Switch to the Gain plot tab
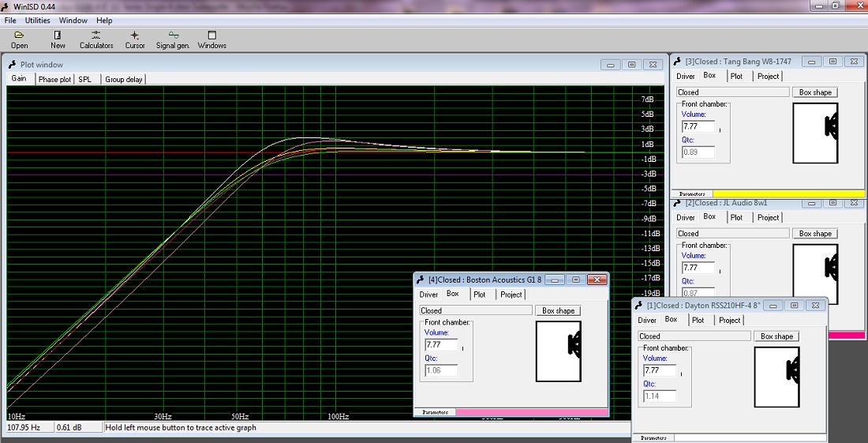The height and width of the screenshot is (443, 868). coord(20,79)
